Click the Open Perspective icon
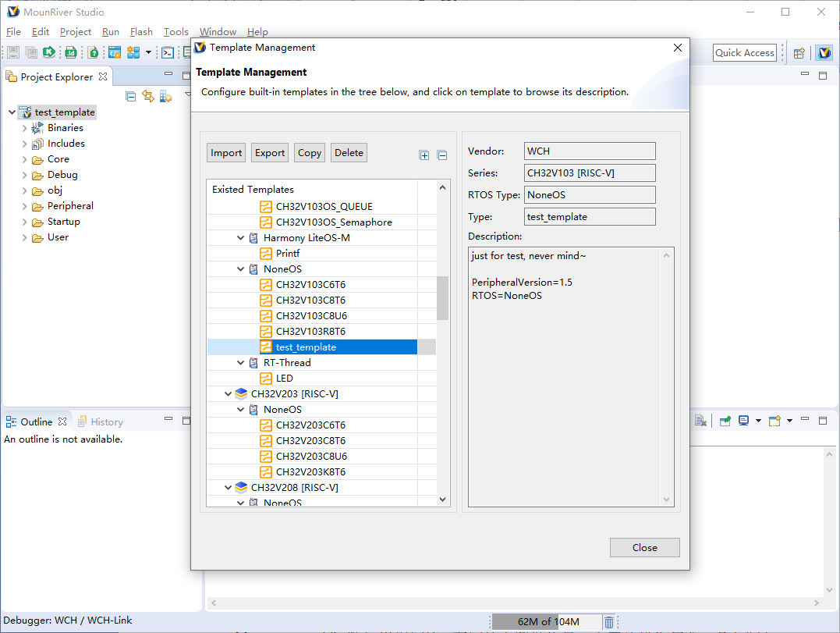 (799, 53)
